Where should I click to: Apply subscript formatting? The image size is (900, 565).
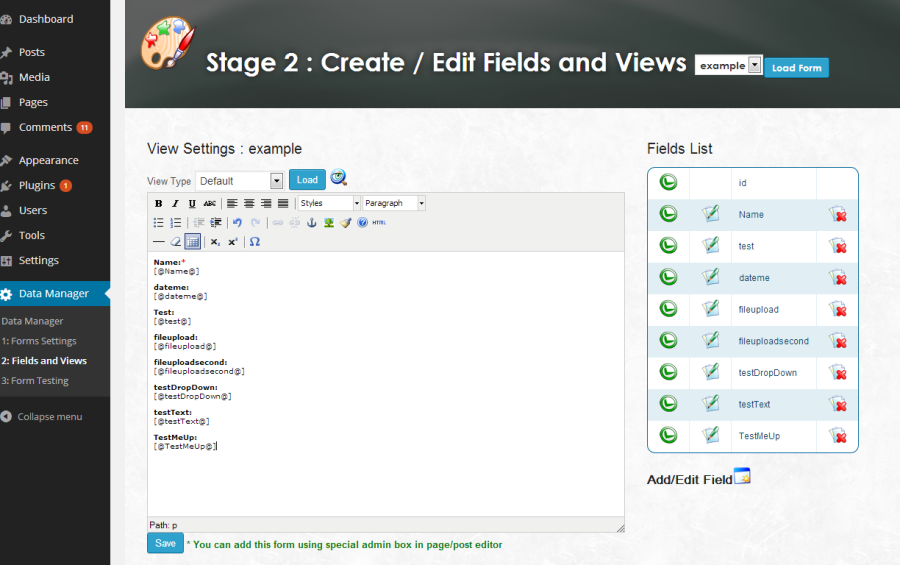tap(215, 242)
